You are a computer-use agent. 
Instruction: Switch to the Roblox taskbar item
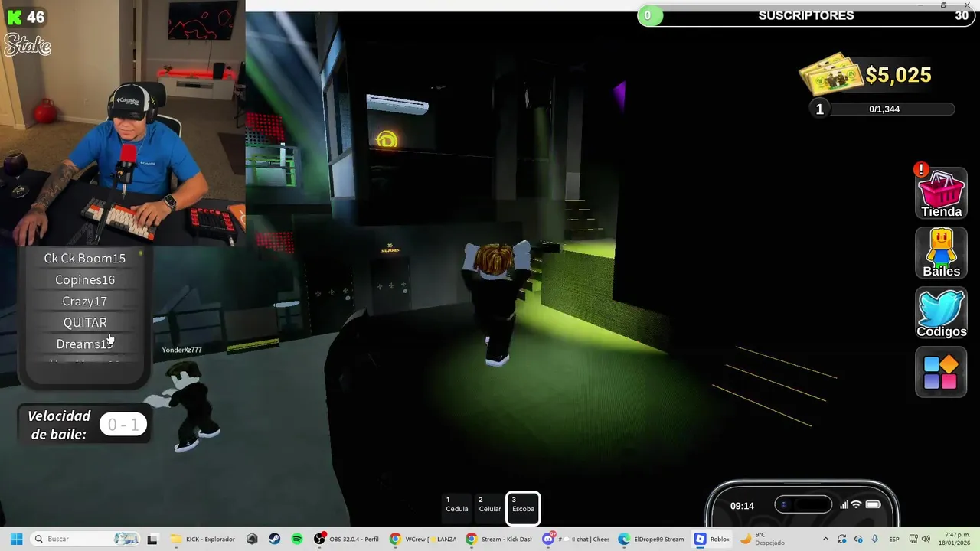712,539
